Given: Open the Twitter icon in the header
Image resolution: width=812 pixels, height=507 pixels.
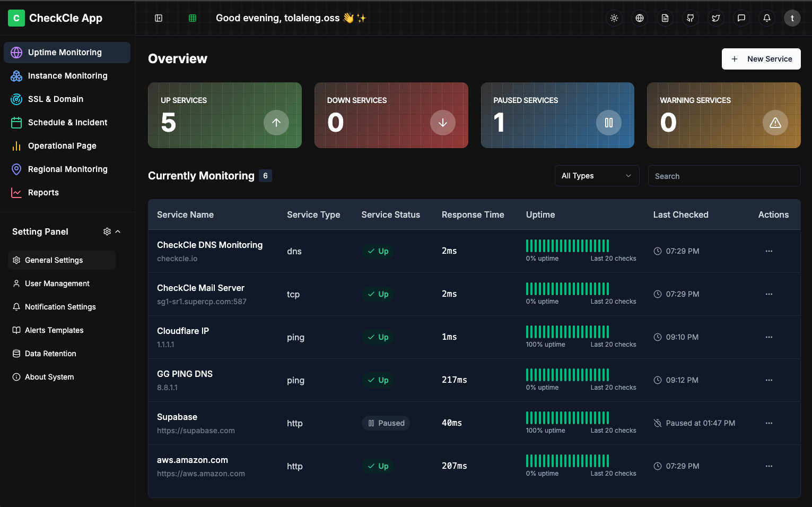Looking at the screenshot, I should pos(715,18).
